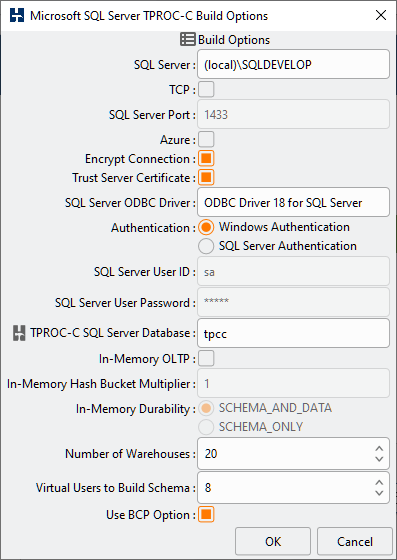Image resolution: width=397 pixels, height=560 pixels.
Task: Tick the Azure checkbox
Action: 206,139
